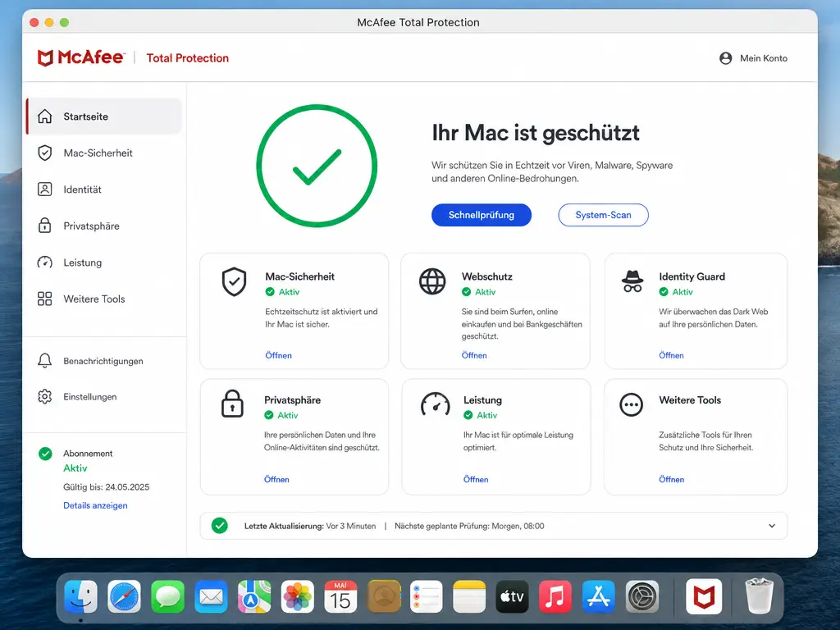Click the large green protected checkmark circle
Image resolution: width=840 pixels, height=630 pixels.
317,166
